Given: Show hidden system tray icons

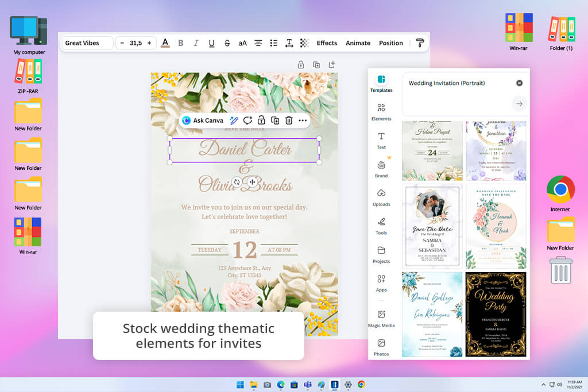Looking at the screenshot, I should pyautogui.click(x=543, y=385).
